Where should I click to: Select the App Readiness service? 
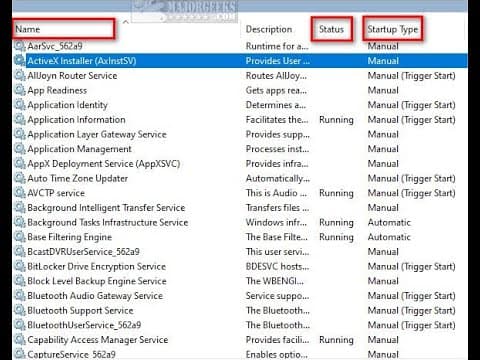(57, 90)
